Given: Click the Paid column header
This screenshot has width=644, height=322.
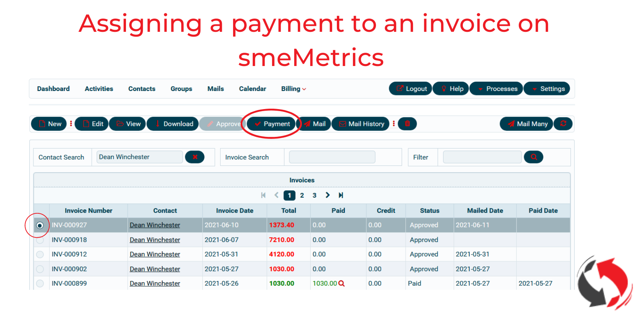Looking at the screenshot, I should coord(338,211).
